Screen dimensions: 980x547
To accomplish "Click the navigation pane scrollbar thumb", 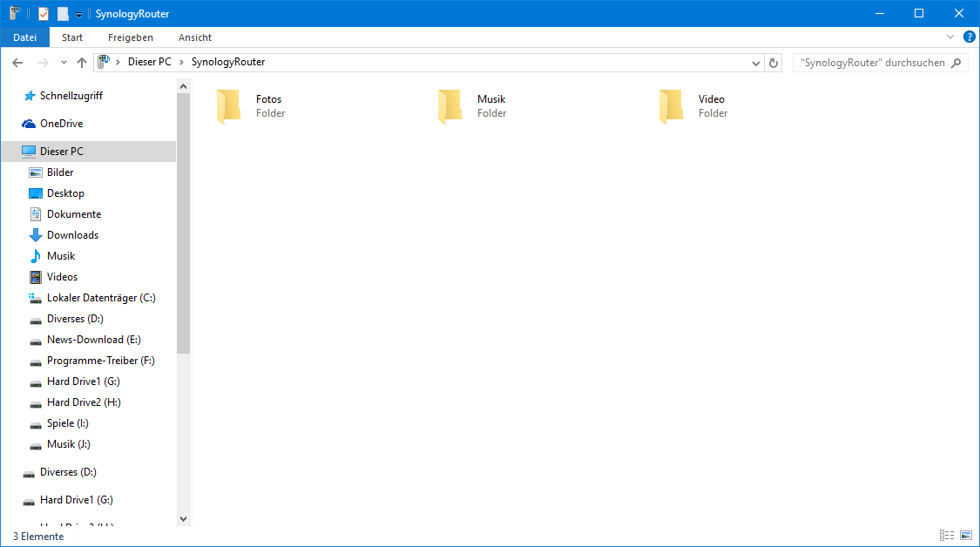I will [183, 224].
